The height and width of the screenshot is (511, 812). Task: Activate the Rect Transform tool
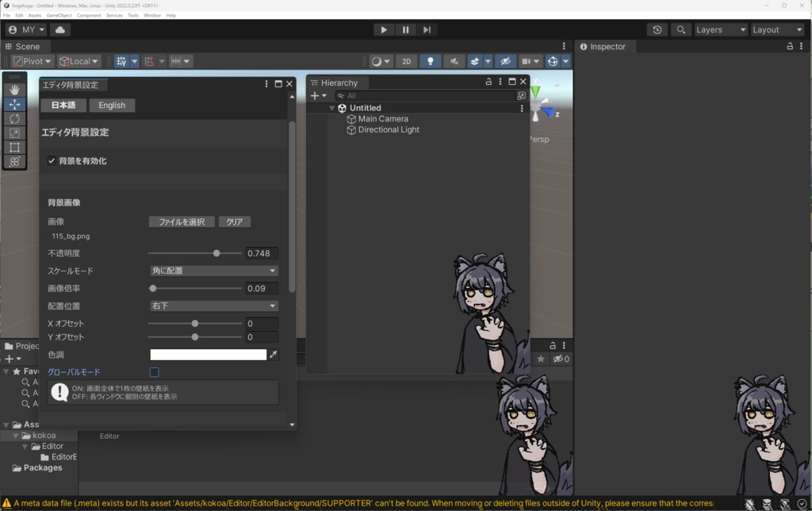pos(14,147)
